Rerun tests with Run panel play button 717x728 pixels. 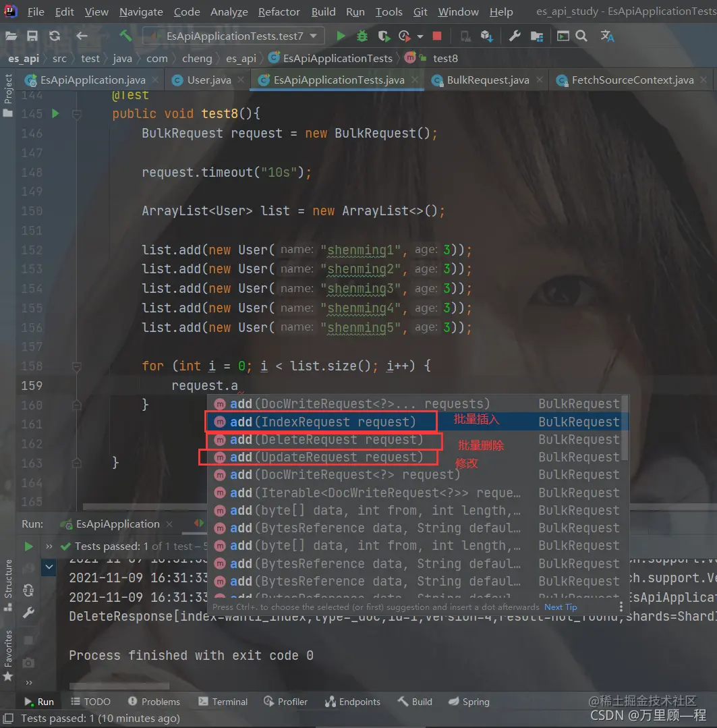(x=28, y=547)
